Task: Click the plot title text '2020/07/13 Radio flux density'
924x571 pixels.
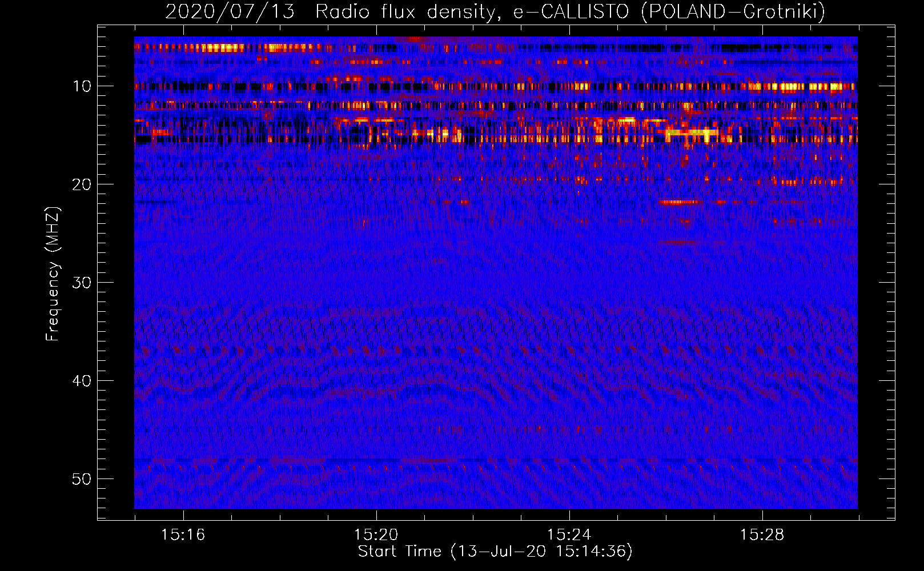Action: tap(330, 11)
